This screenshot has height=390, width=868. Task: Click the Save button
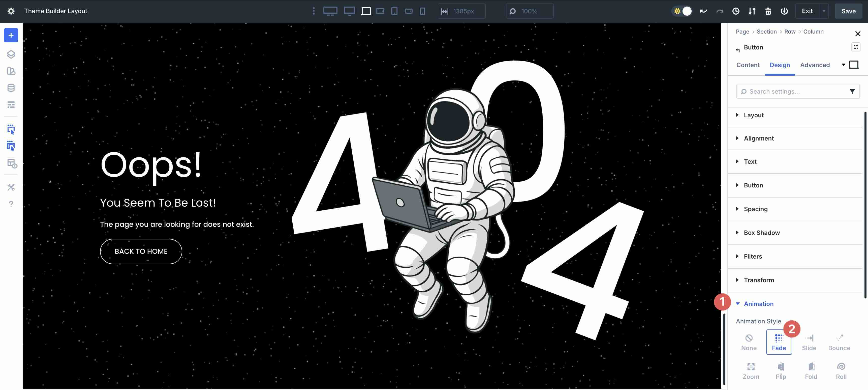(848, 11)
